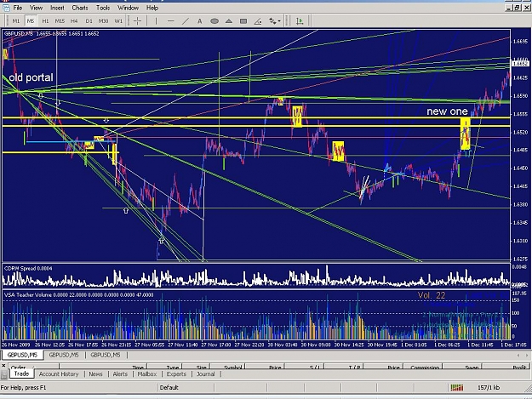This screenshot has height=399, width=532.
Task: Click the Symbol column header
Action: [227, 367]
